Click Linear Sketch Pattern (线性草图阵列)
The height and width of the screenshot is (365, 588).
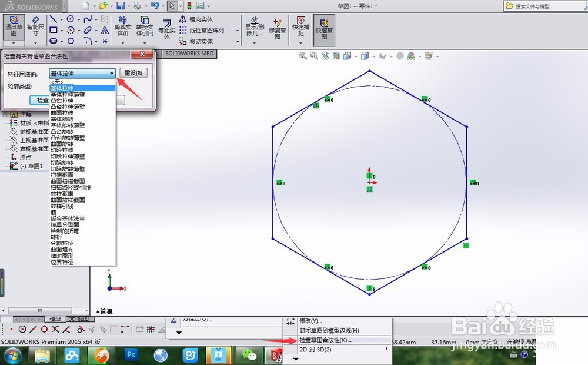201,30
